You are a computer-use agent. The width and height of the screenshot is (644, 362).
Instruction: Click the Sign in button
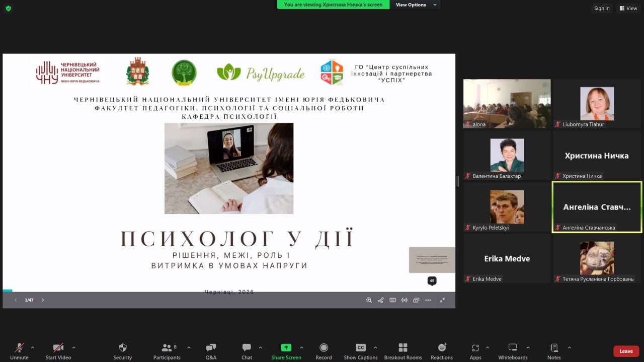(x=602, y=8)
